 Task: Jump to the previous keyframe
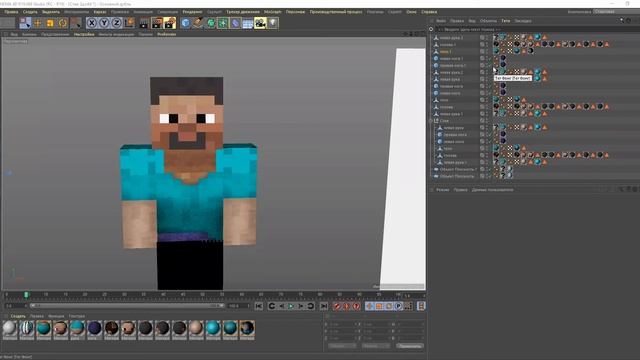(271, 306)
